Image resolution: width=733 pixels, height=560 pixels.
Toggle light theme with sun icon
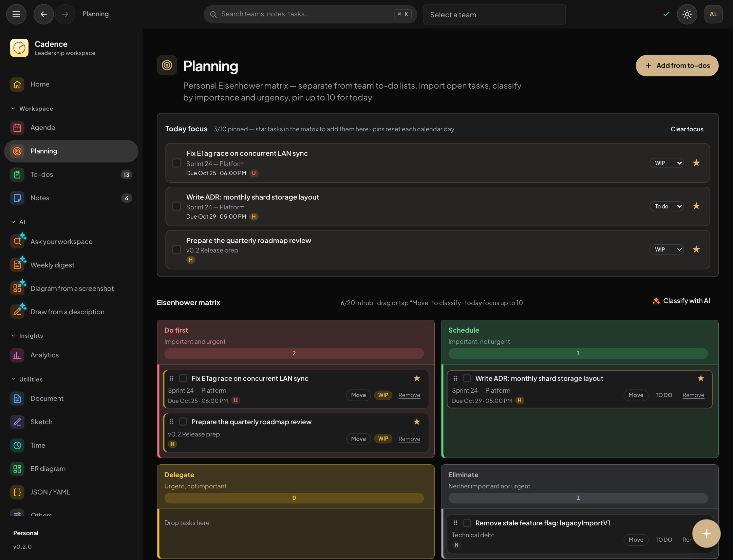click(687, 14)
